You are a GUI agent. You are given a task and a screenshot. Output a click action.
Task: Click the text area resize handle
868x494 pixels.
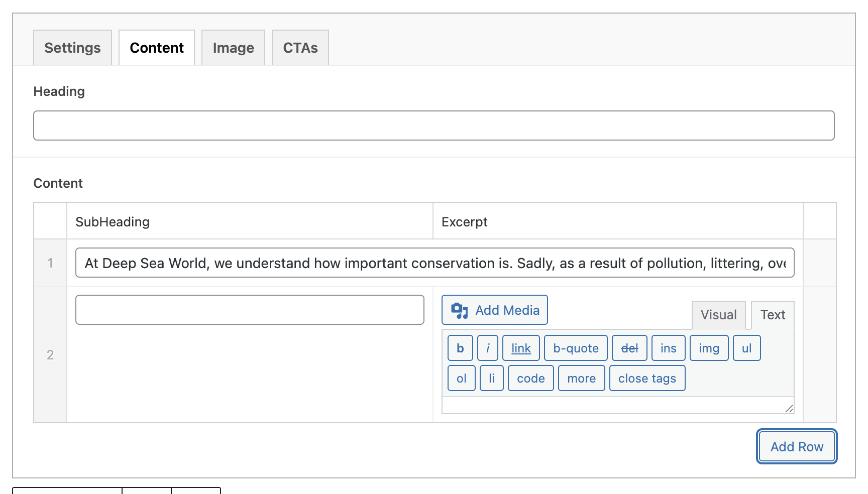[789, 409]
